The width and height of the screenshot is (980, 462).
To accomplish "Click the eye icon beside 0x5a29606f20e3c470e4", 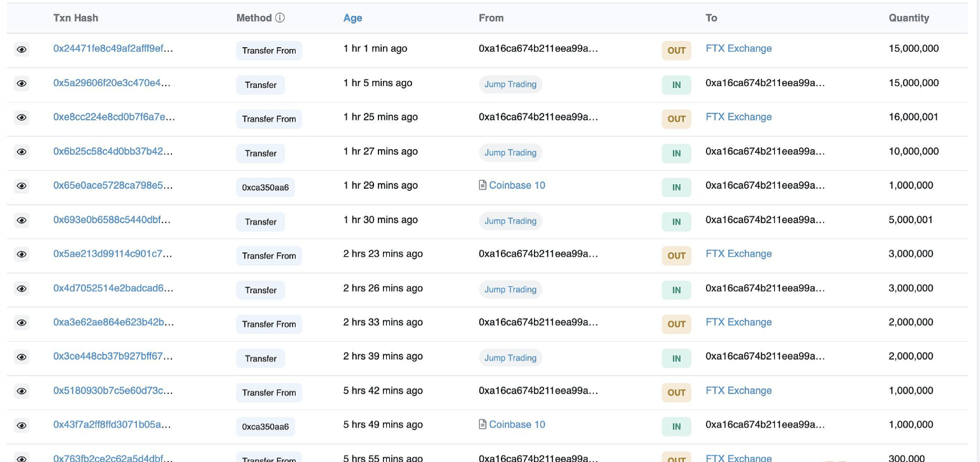I will tap(22, 83).
